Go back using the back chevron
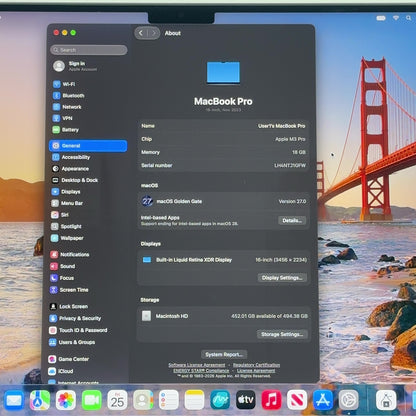 point(141,33)
